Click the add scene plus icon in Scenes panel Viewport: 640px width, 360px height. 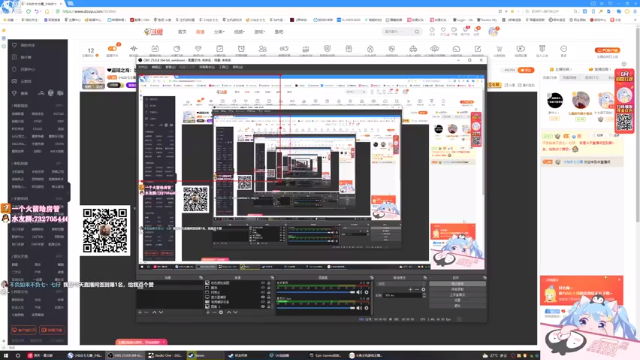click(140, 312)
